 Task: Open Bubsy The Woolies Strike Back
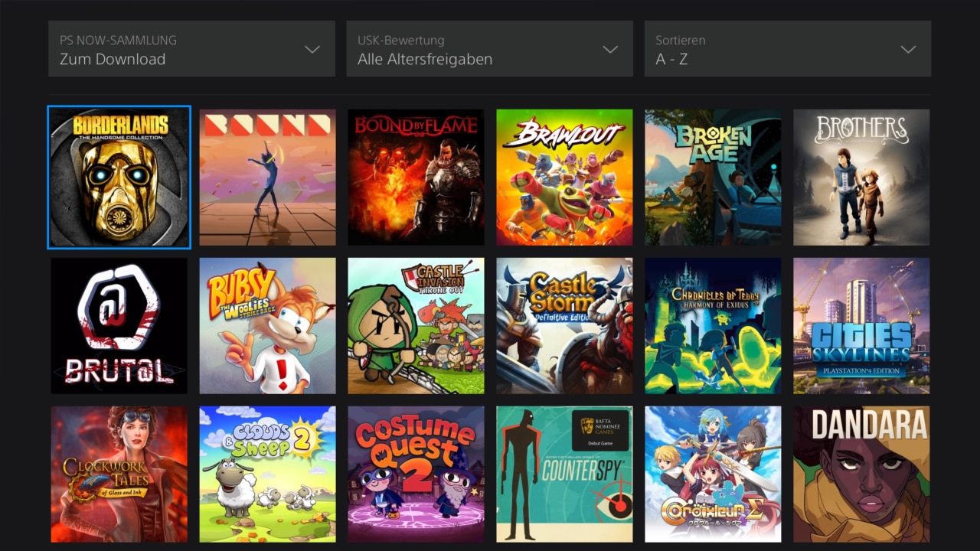tap(267, 326)
